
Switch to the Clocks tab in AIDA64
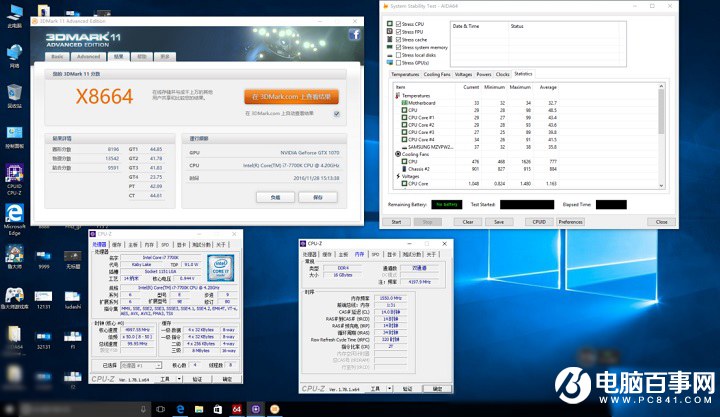coord(502,74)
